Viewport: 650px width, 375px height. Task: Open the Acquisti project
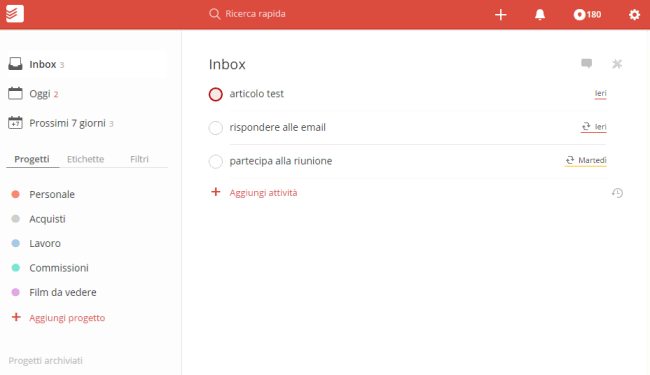47,219
